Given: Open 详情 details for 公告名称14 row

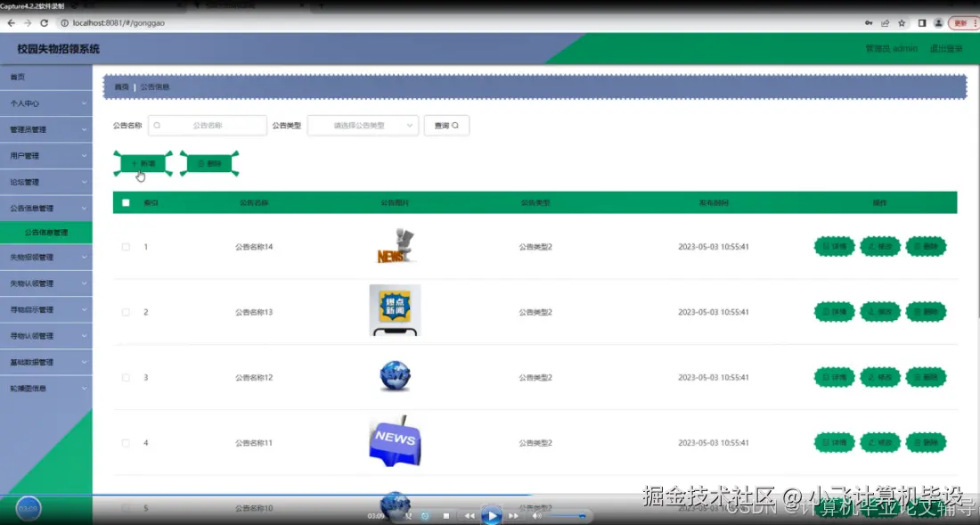Looking at the screenshot, I should click(x=835, y=246).
